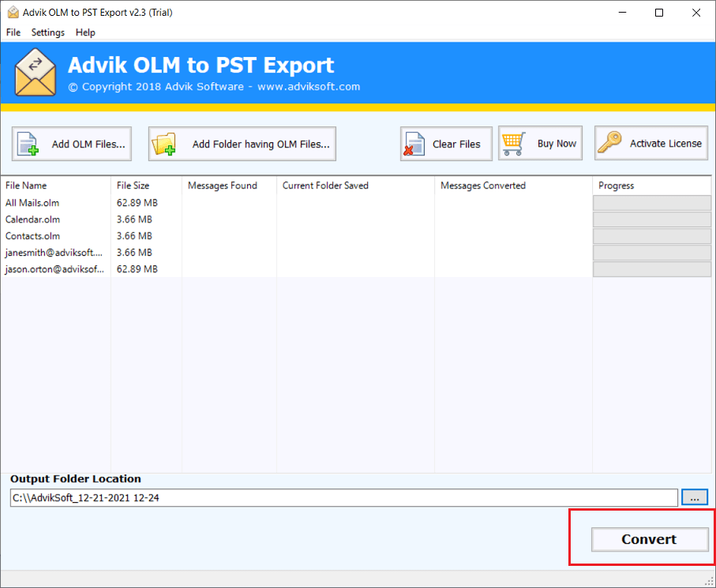Viewport: 716px width, 588px height.
Task: Click the Advik OLM to PST Export title
Action: 201,65
